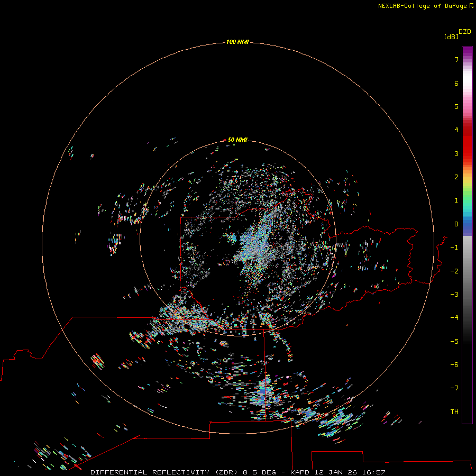Click the 1 value on the dB scale
Viewport: 476px width, 476px height.
pyautogui.click(x=456, y=200)
